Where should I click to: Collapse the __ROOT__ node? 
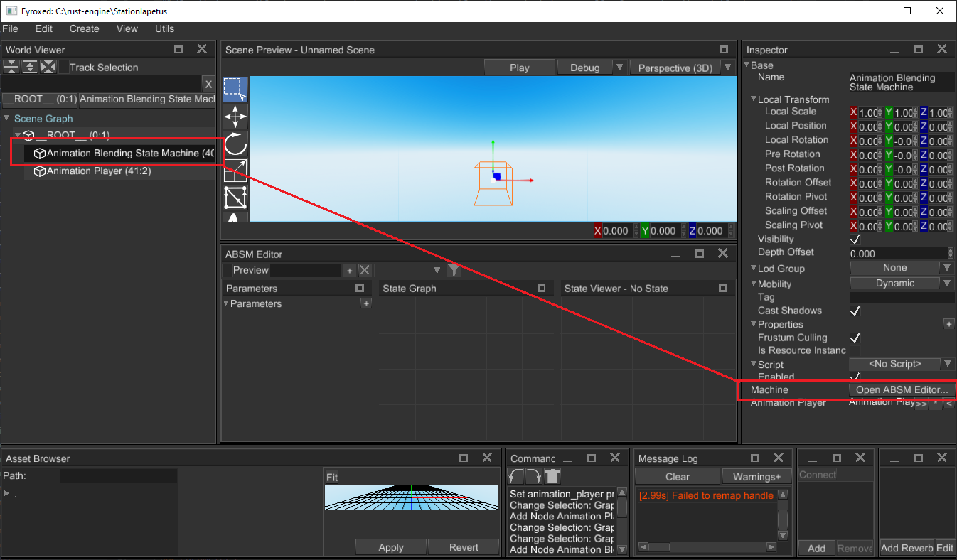coord(18,135)
